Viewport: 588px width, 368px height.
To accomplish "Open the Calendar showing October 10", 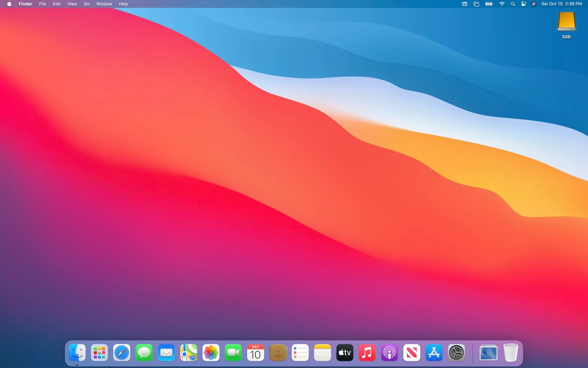I will [256, 352].
